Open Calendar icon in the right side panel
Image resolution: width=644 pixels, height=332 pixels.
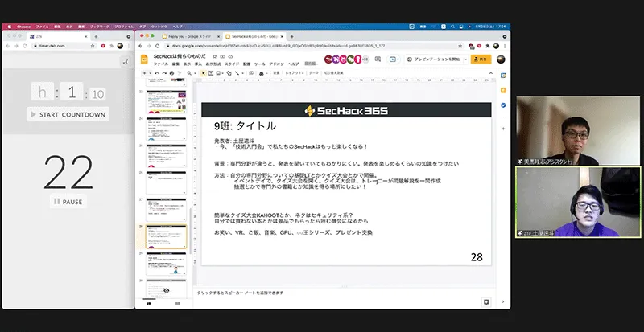(x=503, y=76)
